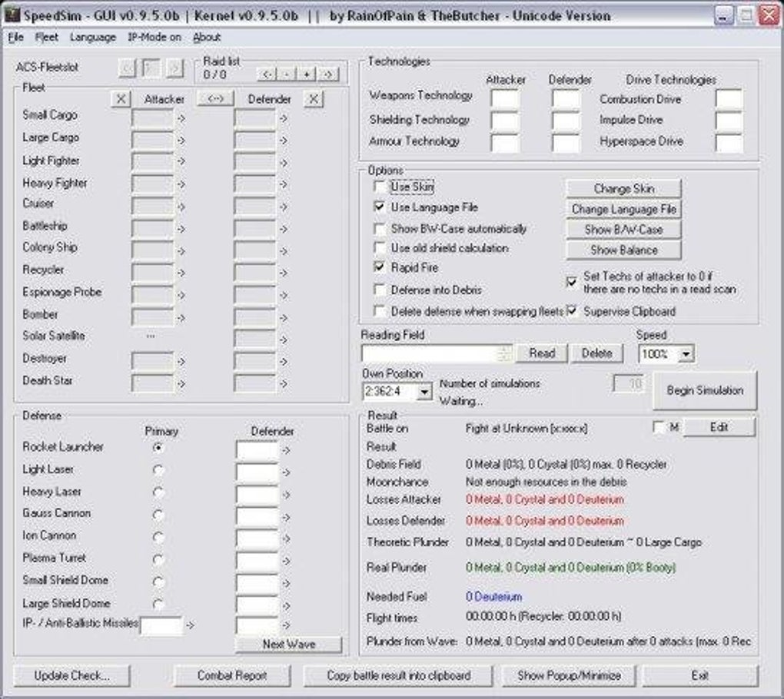Click inside the Reading Field text box
Viewport: 784px width, 699px height.
tap(423, 353)
